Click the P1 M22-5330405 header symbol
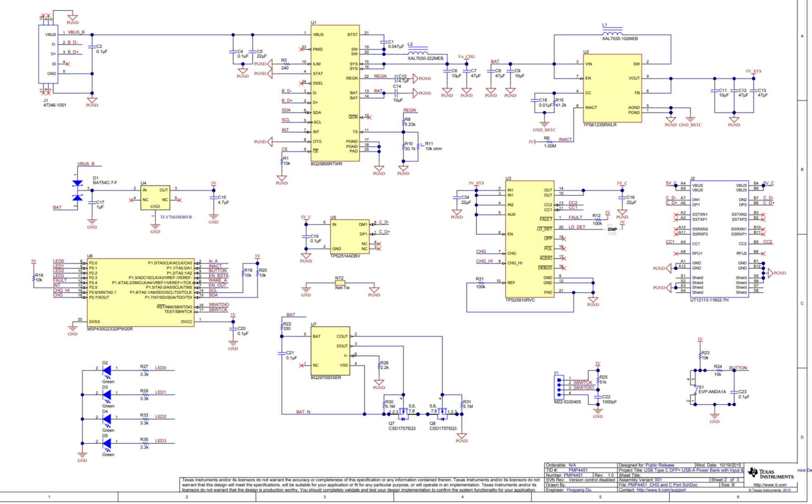The image size is (812, 504). tap(559, 388)
